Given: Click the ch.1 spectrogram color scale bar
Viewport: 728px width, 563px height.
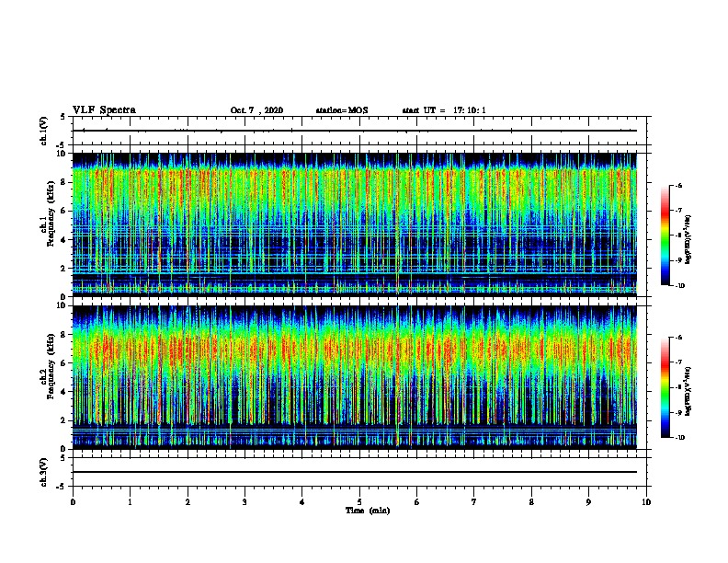Looking at the screenshot, I should click(665, 236).
